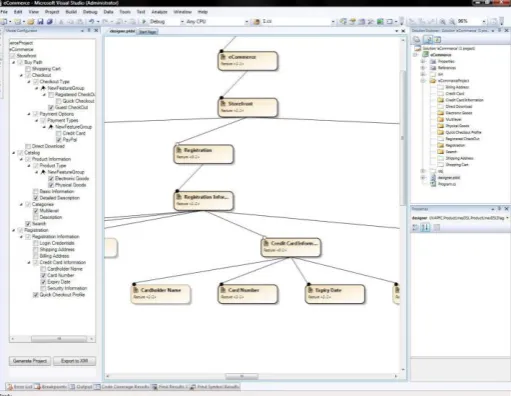Click the diagram horizontal scrollbar thumb
Screen dimensions: 511x396
point(242,376)
